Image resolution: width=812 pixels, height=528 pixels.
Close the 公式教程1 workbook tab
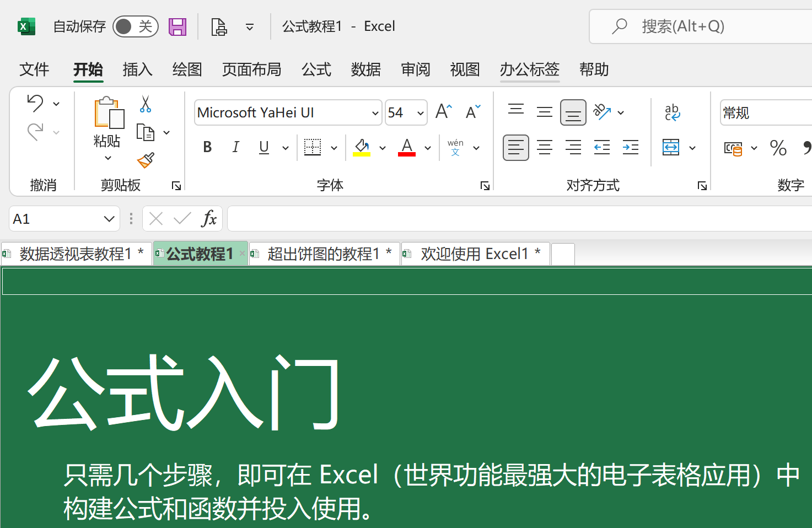[x=242, y=254]
